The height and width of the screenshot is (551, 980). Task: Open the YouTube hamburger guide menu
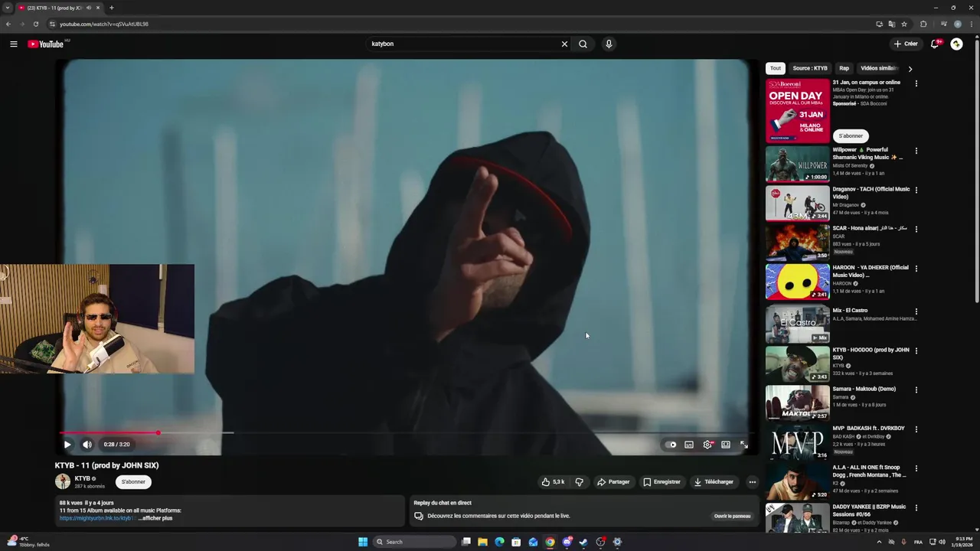pyautogui.click(x=13, y=44)
